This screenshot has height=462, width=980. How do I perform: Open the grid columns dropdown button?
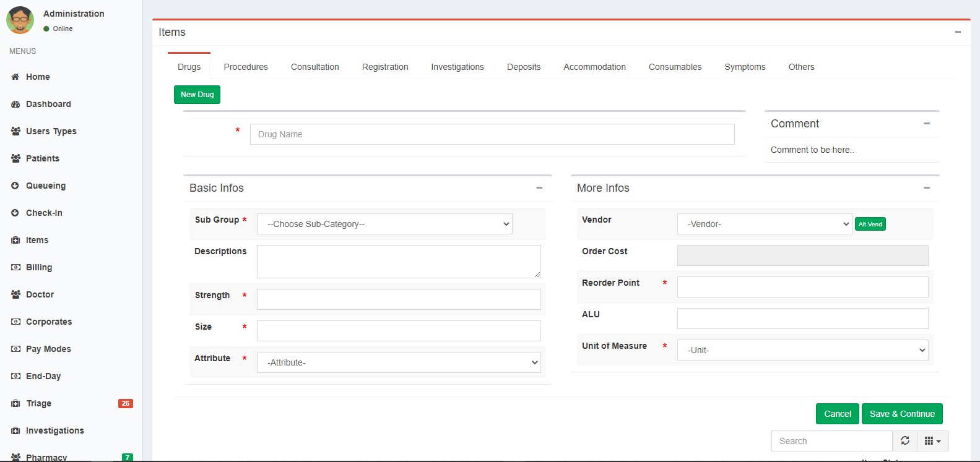tap(932, 441)
